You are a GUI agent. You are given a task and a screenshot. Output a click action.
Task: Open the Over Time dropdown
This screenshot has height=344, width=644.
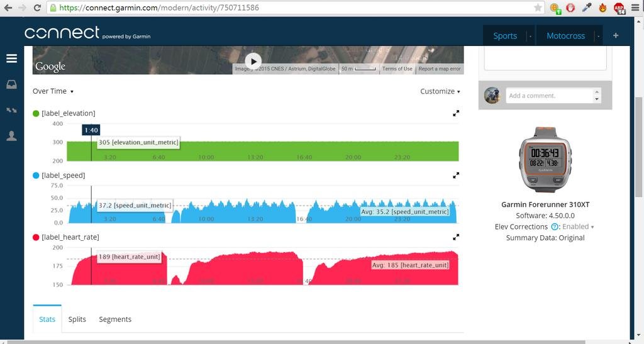coord(53,91)
